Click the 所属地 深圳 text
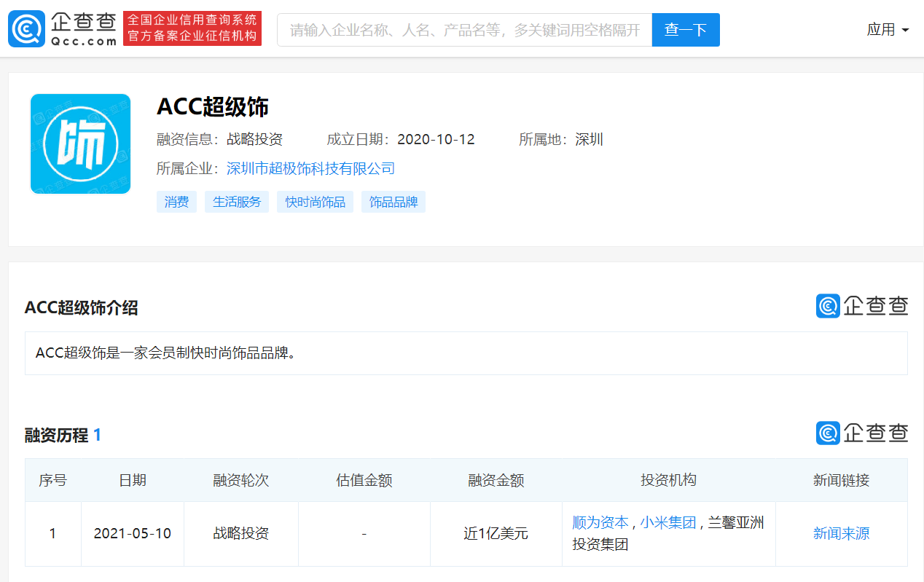The image size is (924, 582). pos(561,140)
